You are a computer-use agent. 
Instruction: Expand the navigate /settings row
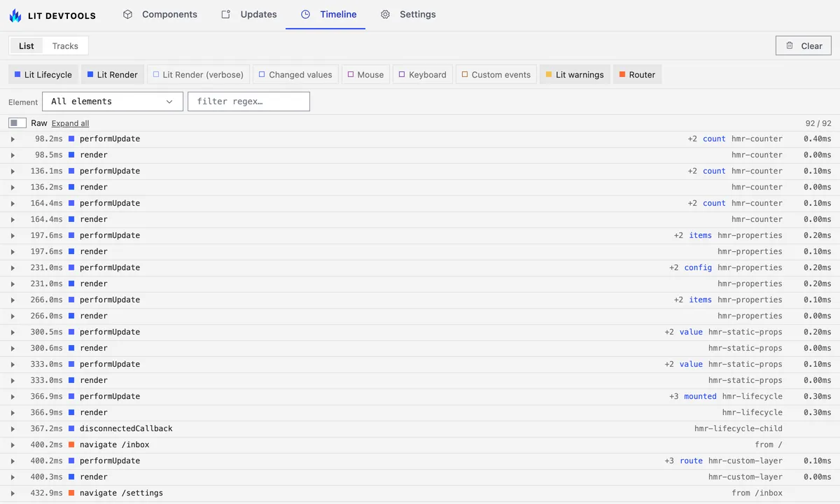pyautogui.click(x=13, y=493)
